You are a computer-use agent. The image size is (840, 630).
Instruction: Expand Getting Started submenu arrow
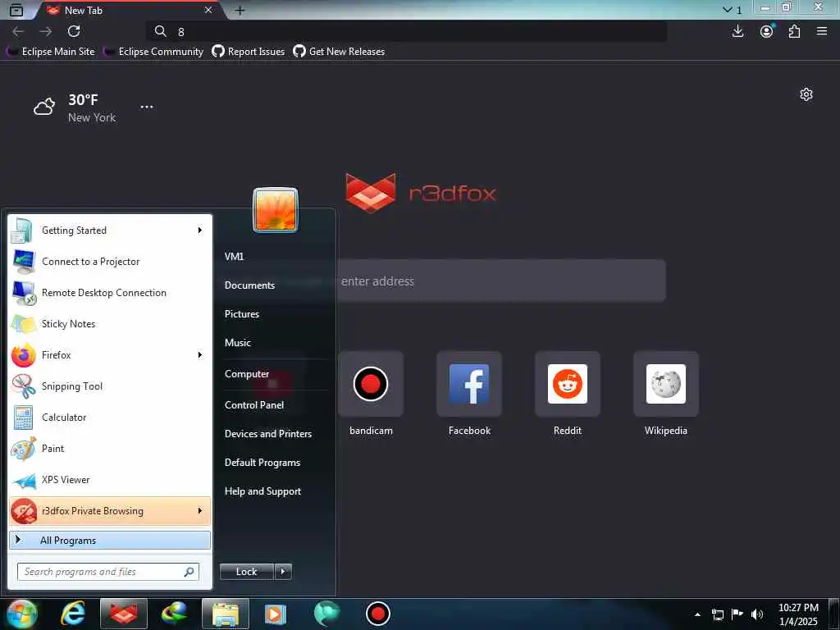pos(200,231)
